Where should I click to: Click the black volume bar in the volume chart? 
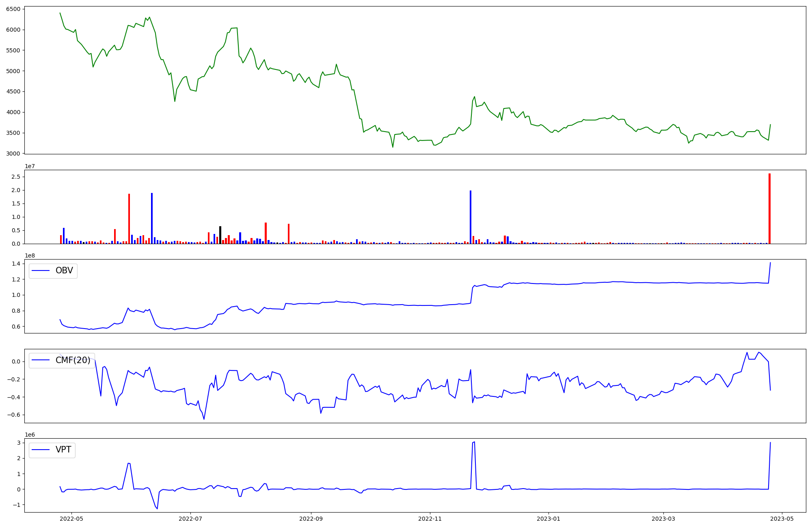220,235
